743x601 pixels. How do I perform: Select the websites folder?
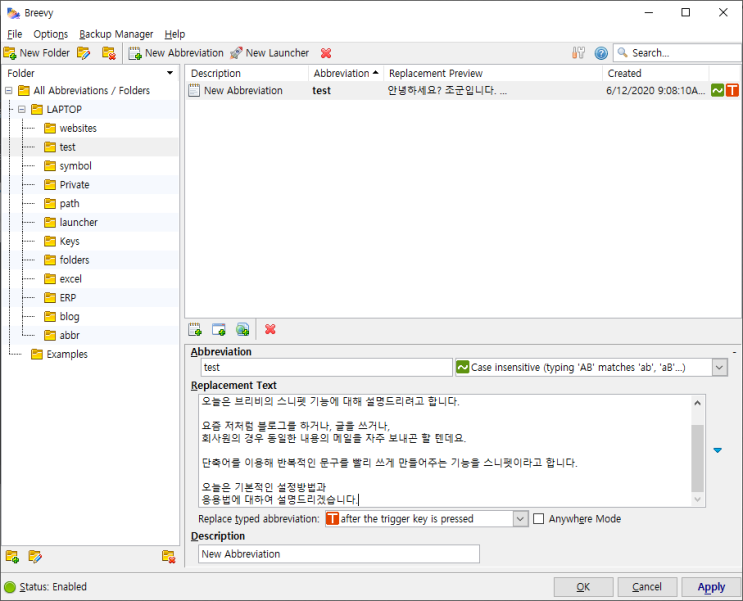pos(78,128)
